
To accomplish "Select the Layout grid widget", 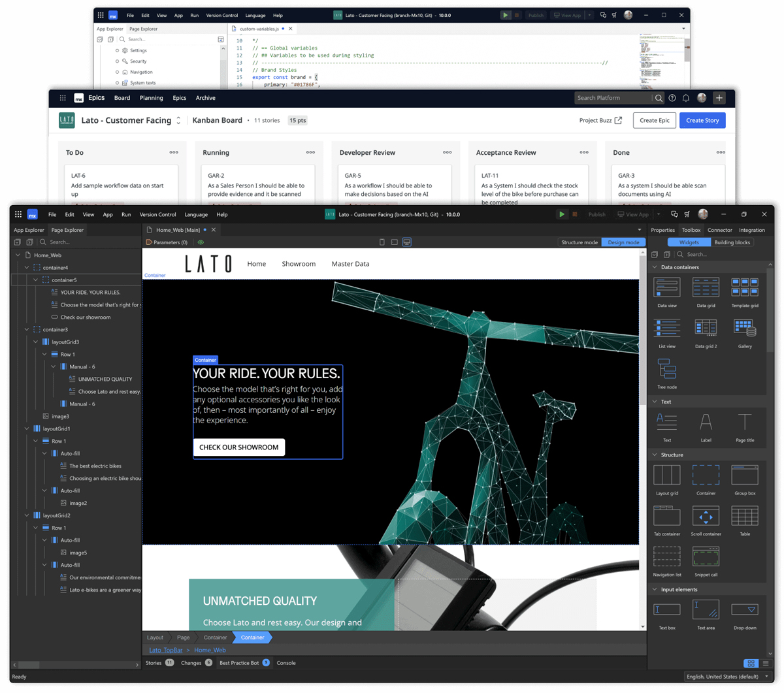I will [x=666, y=480].
